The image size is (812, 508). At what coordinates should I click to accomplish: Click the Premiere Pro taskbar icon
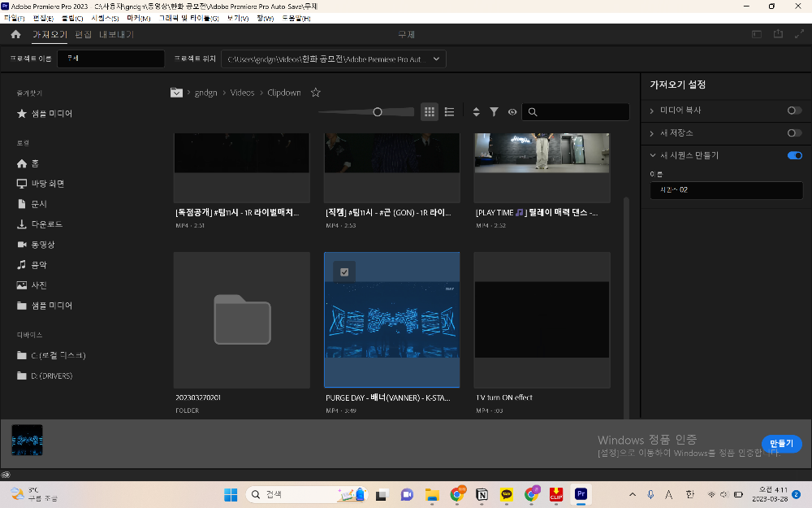tap(581, 494)
